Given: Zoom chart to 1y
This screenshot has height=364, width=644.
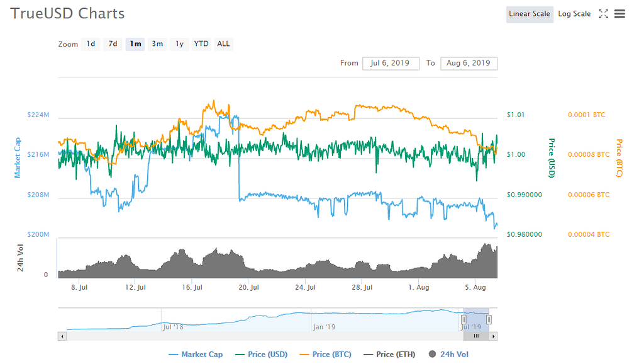Looking at the screenshot, I should (179, 44).
